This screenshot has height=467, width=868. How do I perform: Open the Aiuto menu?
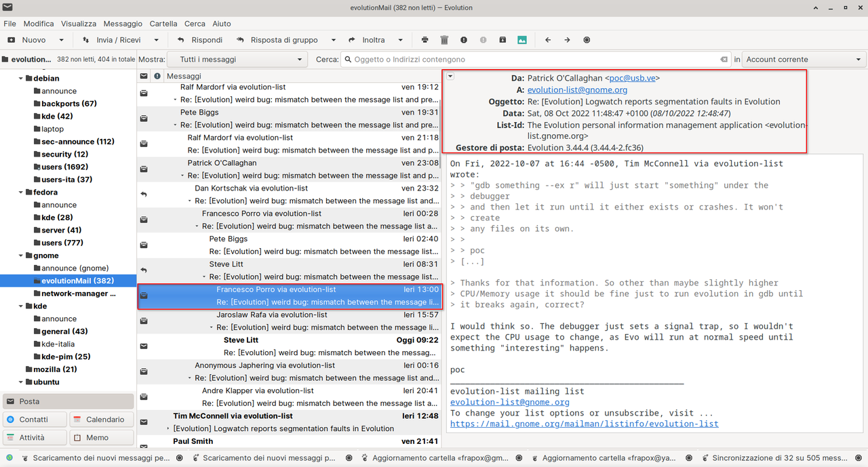222,24
